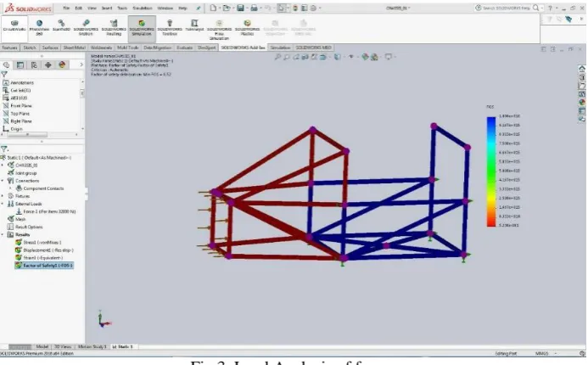Switch to the Mold Tools tab

pyautogui.click(x=128, y=48)
